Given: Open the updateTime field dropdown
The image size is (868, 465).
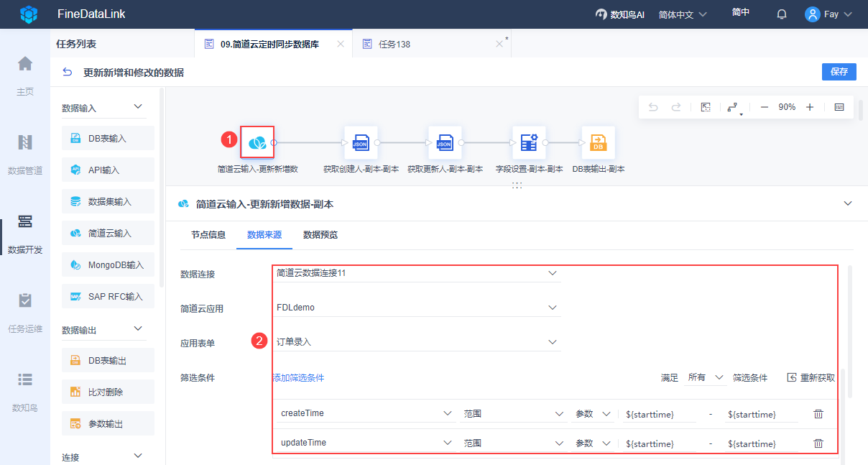Looking at the screenshot, I should coord(366,443).
